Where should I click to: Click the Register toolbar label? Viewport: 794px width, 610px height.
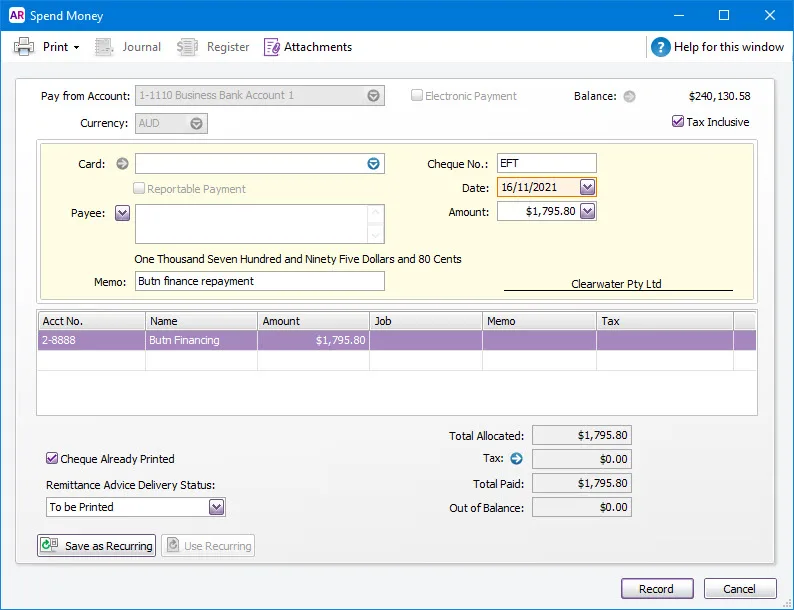(228, 47)
